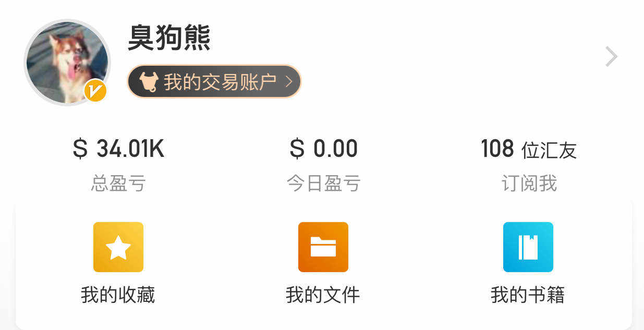Click the small arrow inside 我的交易账户
644x330 pixels.
(x=289, y=82)
